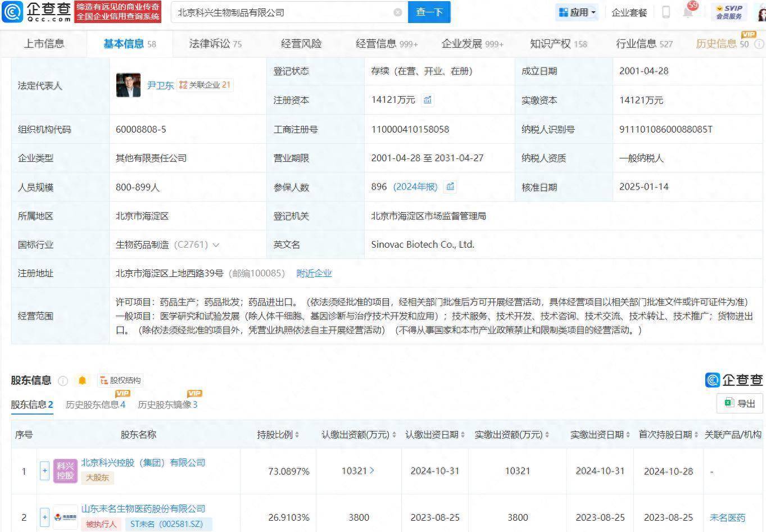The image size is (766, 532).
Task: Expand the 生物药品制造 (C2761) dropdown arrow
Action: point(216,245)
